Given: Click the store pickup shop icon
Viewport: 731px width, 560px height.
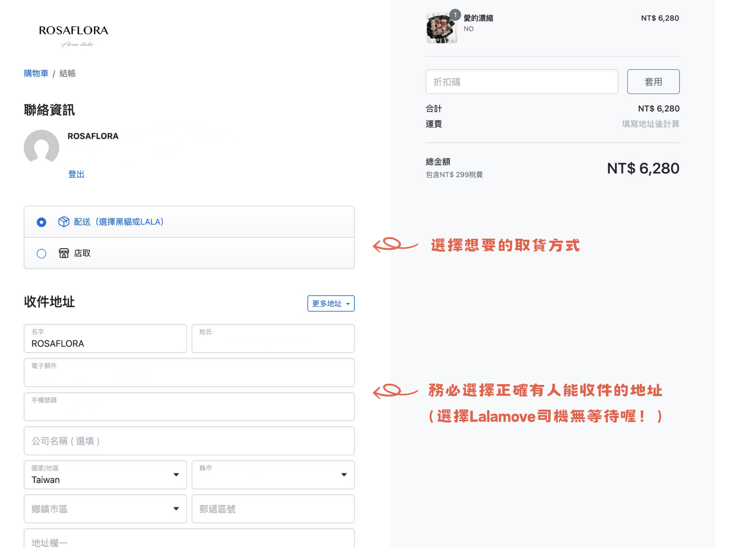Looking at the screenshot, I should [64, 253].
